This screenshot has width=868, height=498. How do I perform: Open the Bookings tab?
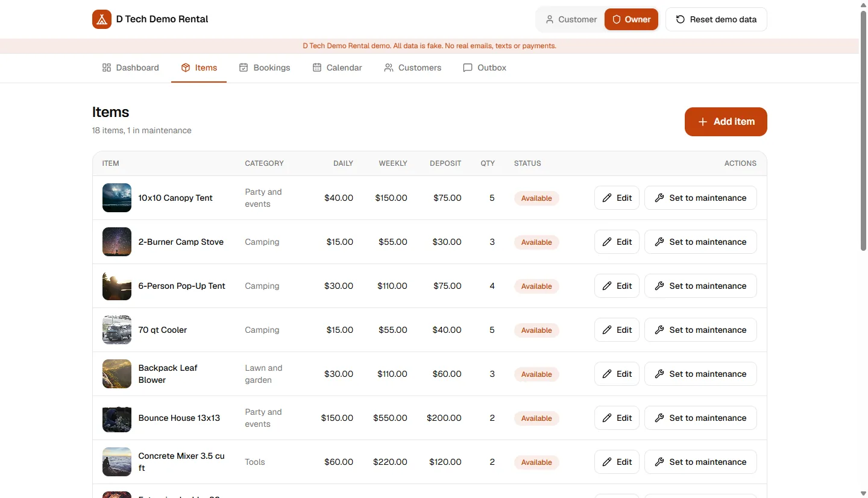pyautogui.click(x=265, y=68)
